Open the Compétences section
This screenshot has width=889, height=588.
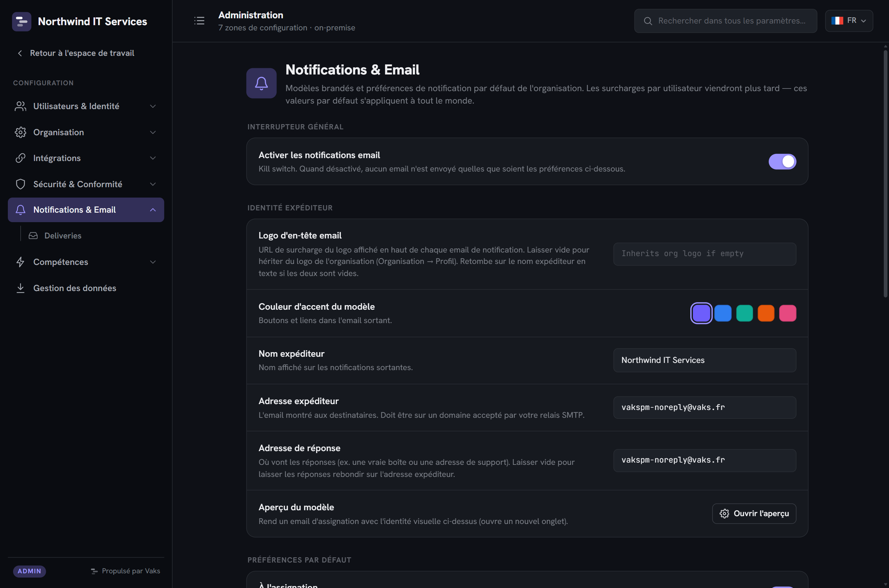(86, 262)
